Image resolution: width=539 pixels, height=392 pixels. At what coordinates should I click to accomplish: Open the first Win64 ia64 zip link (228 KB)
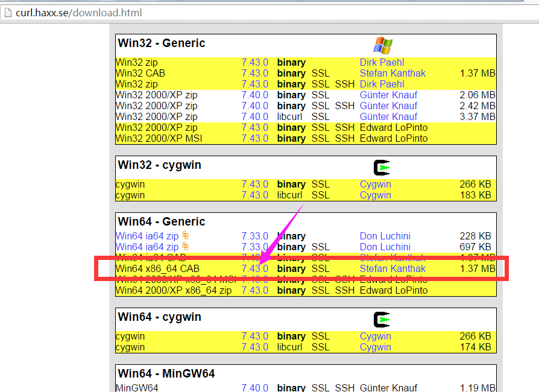pos(147,236)
